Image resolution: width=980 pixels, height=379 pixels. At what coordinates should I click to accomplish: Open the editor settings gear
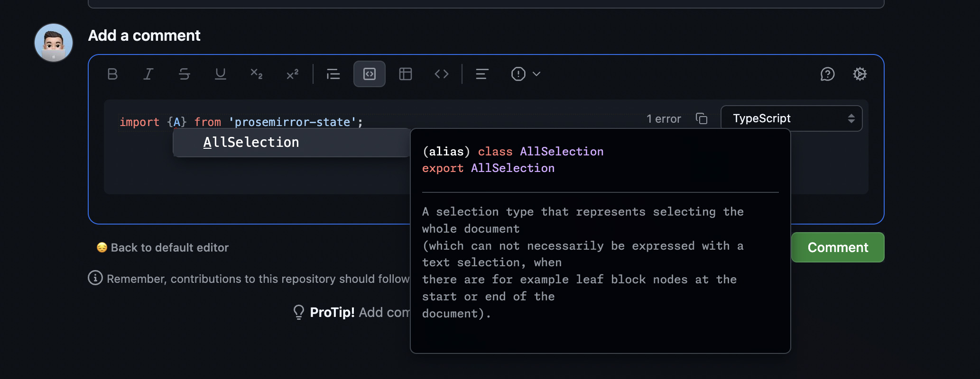click(x=860, y=74)
